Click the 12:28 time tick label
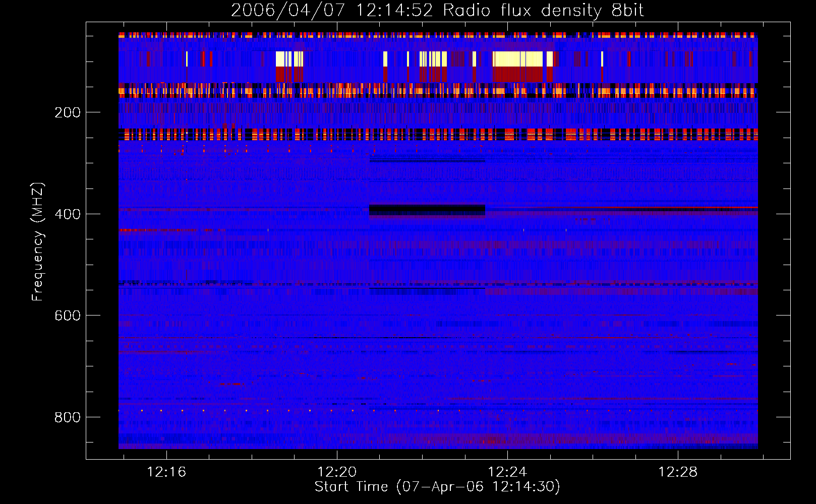The height and width of the screenshot is (504, 816). point(678,472)
